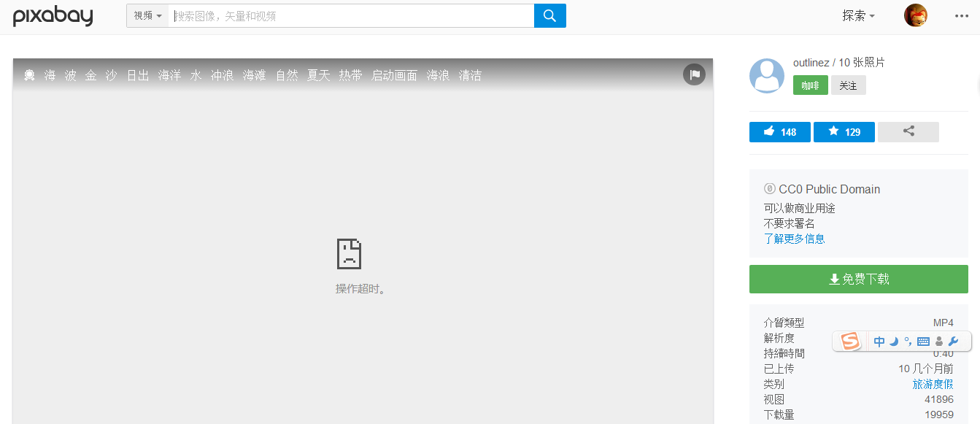The image size is (980, 424).
Task: Open your profile avatar menu
Action: 917,15
